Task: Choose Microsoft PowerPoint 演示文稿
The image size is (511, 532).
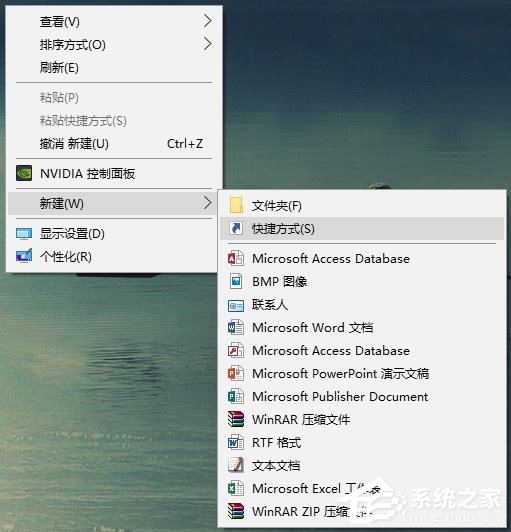Action: click(x=362, y=374)
